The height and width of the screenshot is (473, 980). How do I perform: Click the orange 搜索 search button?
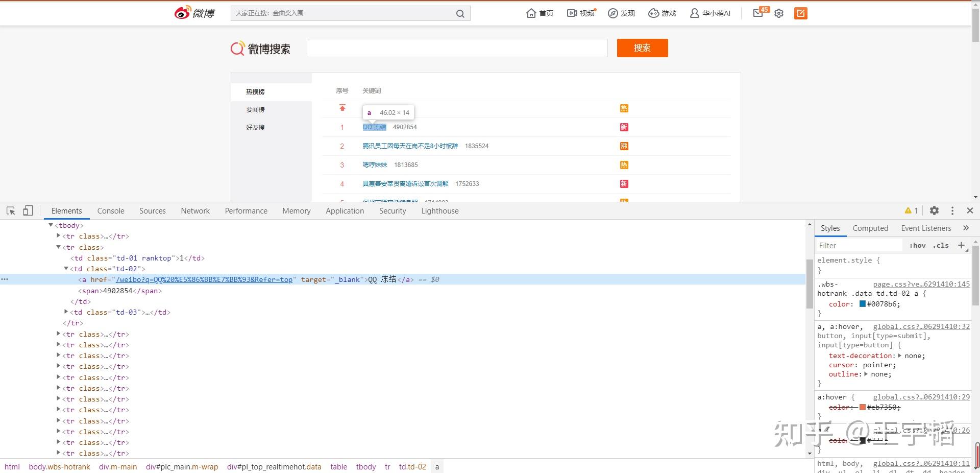(642, 48)
